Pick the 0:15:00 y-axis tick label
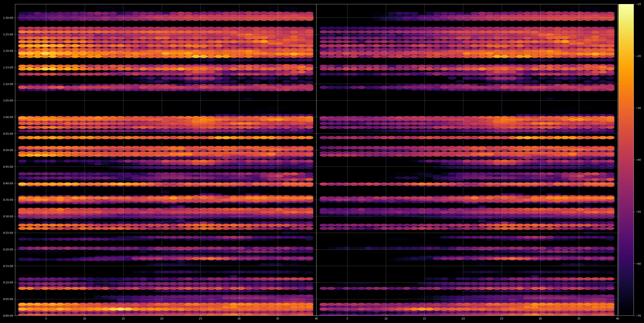This screenshot has width=644, height=323. pos(8,266)
